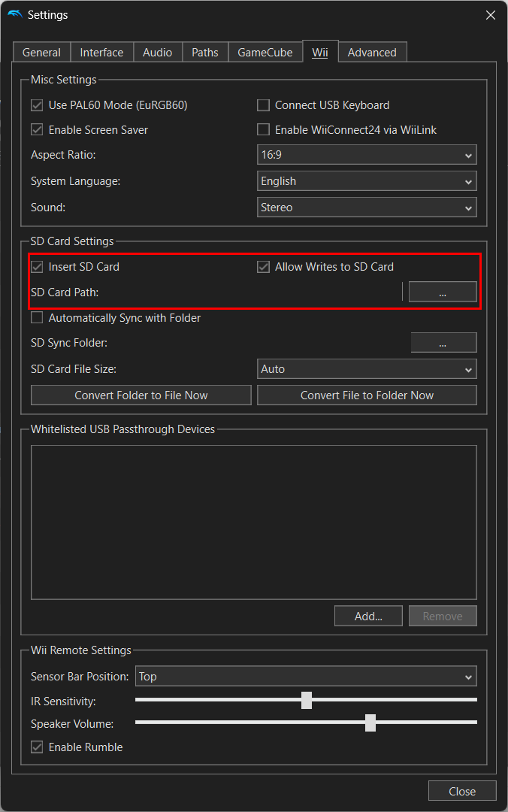Screen dimensions: 508x812
Task: Open the GameCube tab
Action: (x=265, y=53)
